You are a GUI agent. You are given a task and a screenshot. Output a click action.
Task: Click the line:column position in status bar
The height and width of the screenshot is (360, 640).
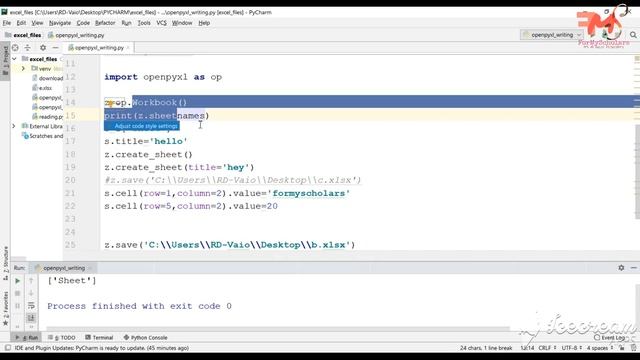[x=527, y=348]
